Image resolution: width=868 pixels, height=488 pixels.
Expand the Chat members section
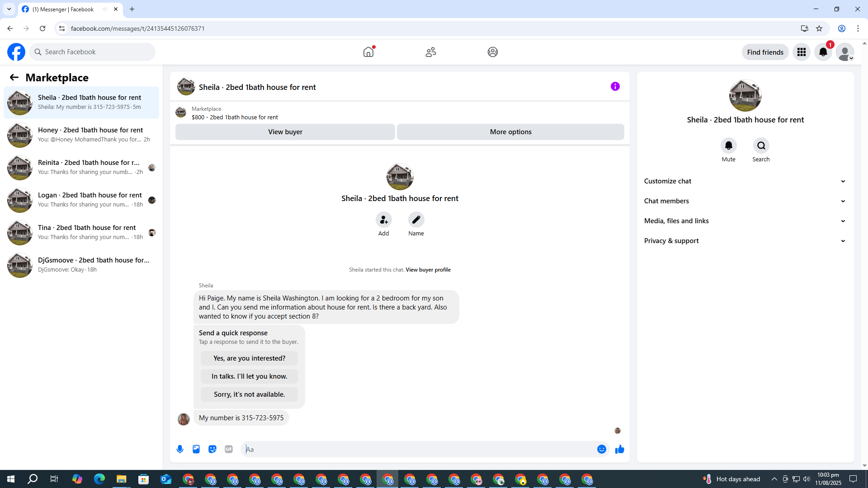[745, 201]
